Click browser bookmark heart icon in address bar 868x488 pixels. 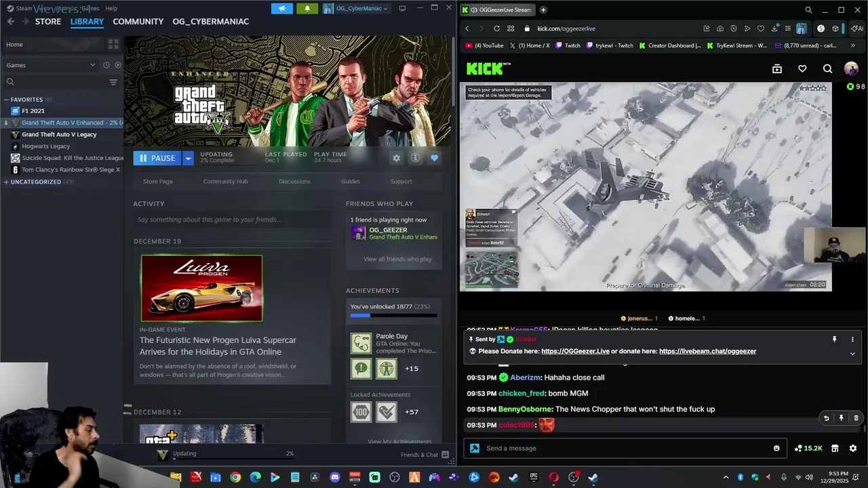click(760, 28)
